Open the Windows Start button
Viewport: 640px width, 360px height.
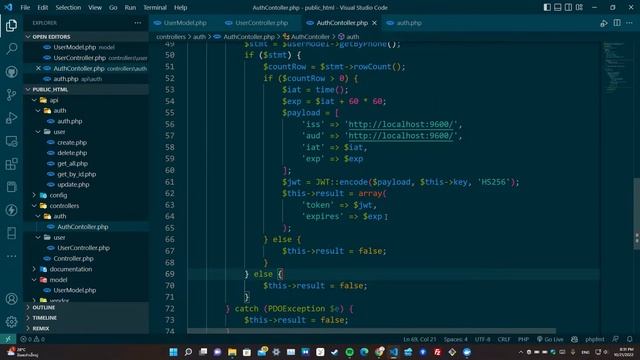(173, 352)
